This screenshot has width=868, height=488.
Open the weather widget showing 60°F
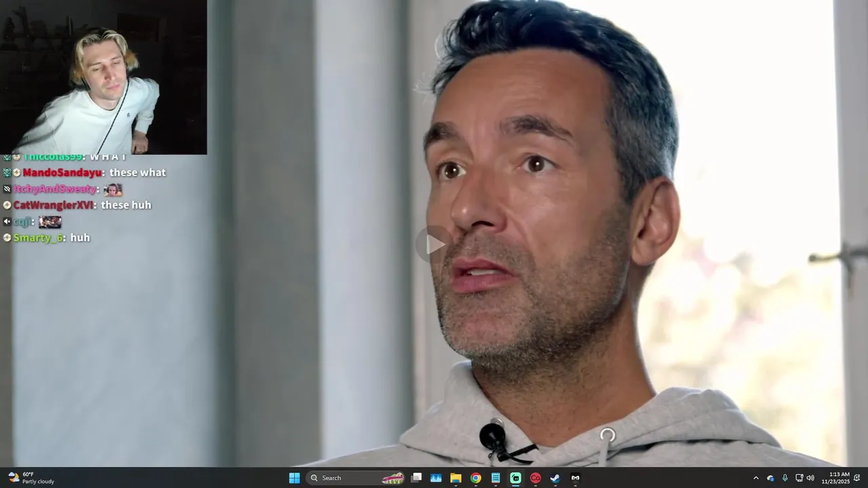click(x=31, y=478)
